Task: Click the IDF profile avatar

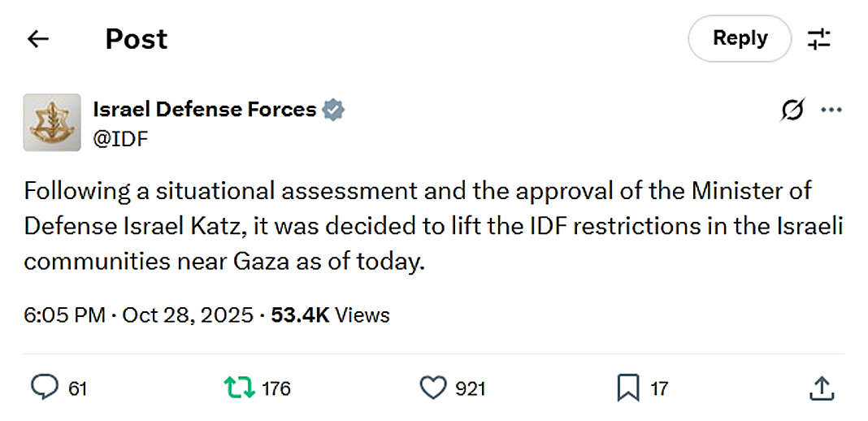Action: tap(52, 123)
